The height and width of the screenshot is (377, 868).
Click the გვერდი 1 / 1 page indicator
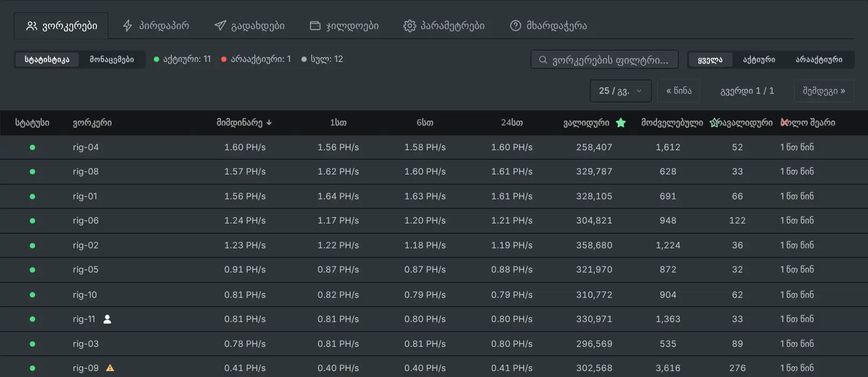(x=747, y=91)
